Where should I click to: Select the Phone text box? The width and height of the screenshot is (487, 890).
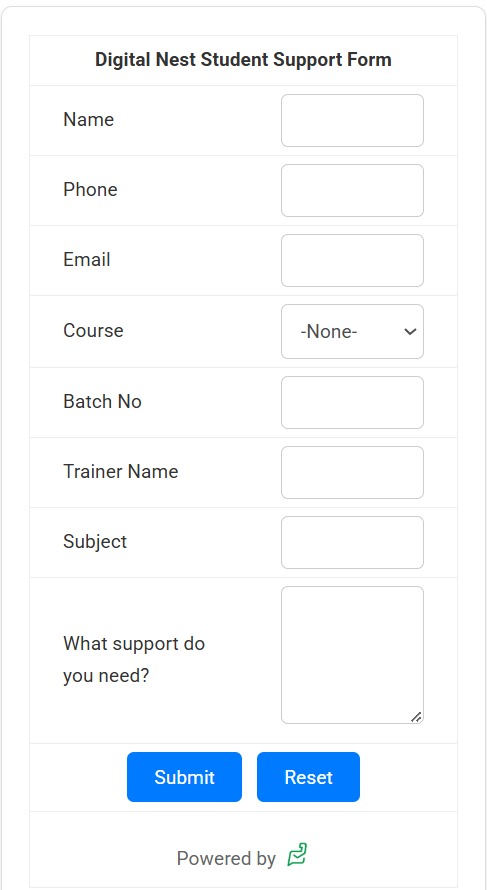click(x=352, y=191)
